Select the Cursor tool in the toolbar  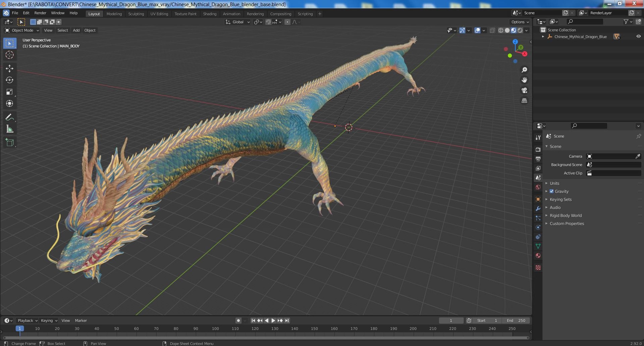(9, 55)
